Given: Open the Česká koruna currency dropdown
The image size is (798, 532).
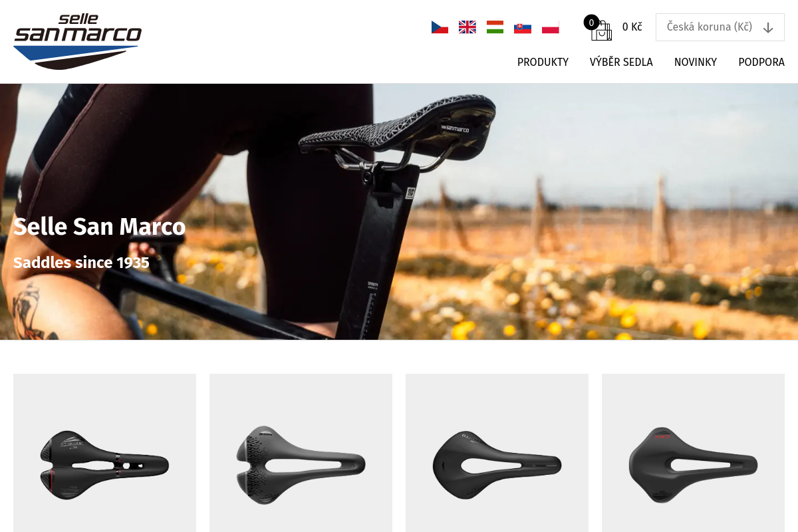Looking at the screenshot, I should pos(720,27).
